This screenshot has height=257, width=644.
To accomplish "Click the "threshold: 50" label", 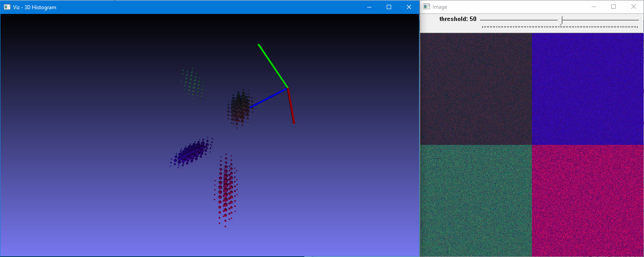I will (x=457, y=19).
